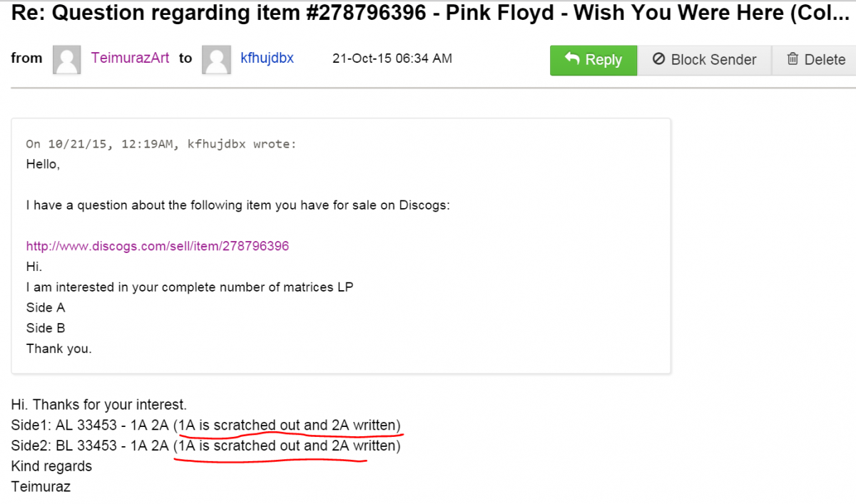The image size is (856, 504).
Task: Click the Side1 AL 33453 matrix line
Action: pos(206,426)
